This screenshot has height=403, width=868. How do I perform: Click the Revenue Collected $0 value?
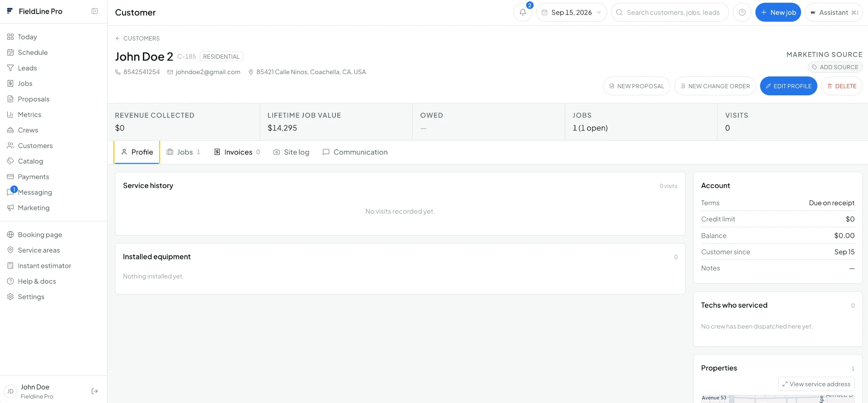[x=120, y=128]
